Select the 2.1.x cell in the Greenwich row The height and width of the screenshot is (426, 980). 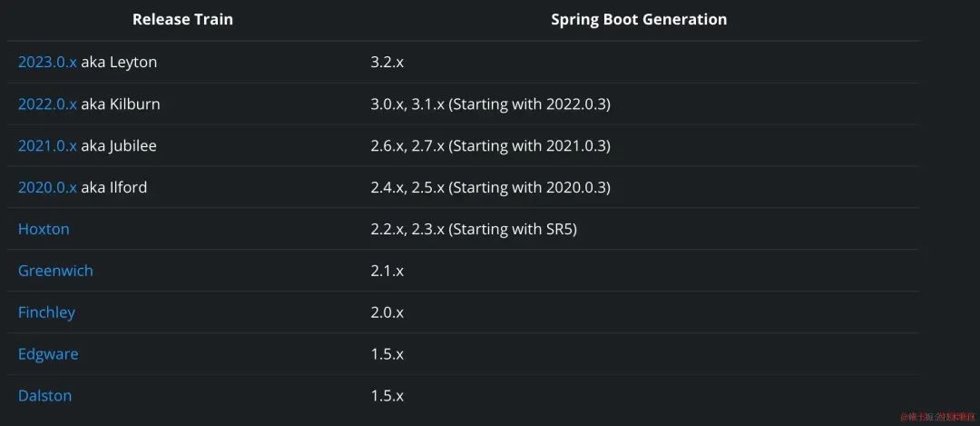point(387,271)
